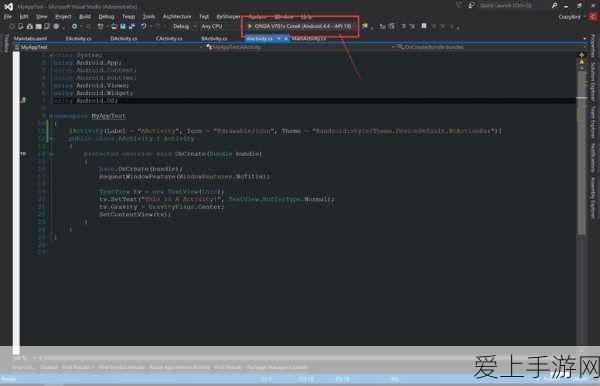The width and height of the screenshot is (600, 386).
Task: Open the ReSharper menu
Action: pyautogui.click(x=228, y=16)
